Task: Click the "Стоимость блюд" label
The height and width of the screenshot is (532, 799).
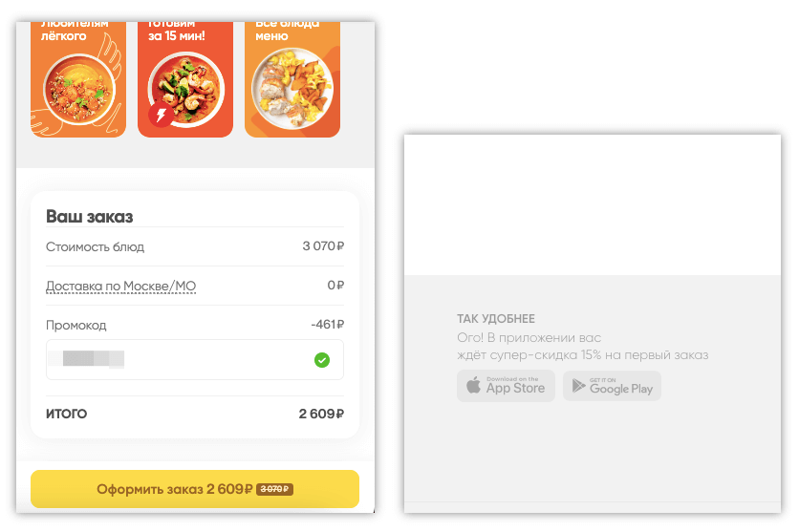Action: tap(95, 246)
